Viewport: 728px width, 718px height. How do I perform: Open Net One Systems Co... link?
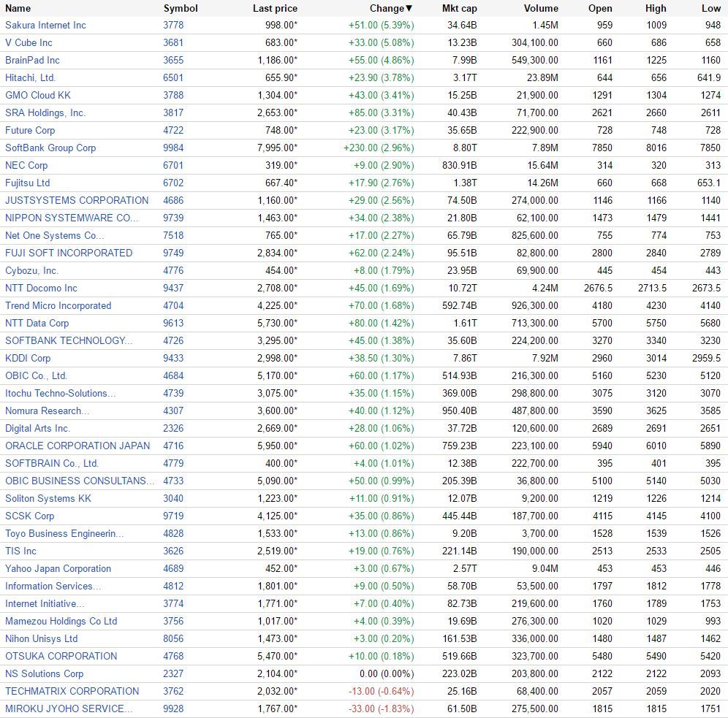click(x=55, y=236)
